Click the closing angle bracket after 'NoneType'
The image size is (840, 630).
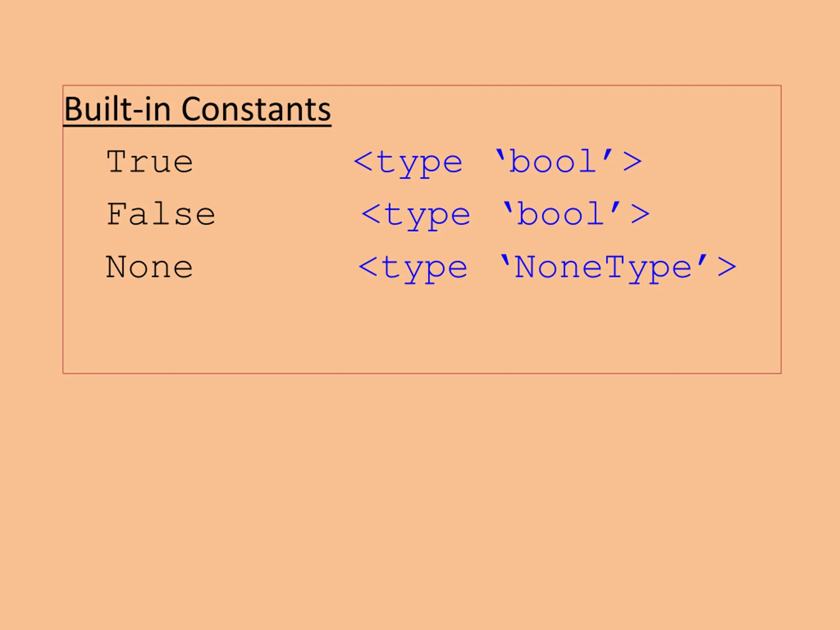(727, 267)
